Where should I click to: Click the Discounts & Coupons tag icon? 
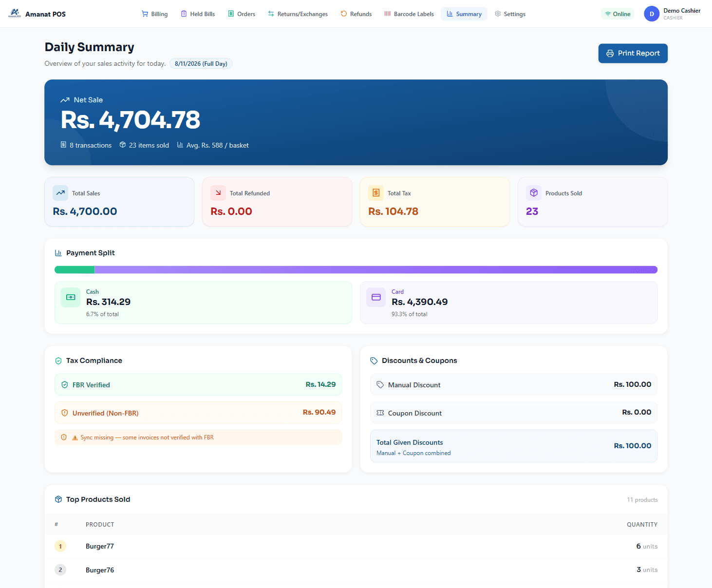coord(374,361)
